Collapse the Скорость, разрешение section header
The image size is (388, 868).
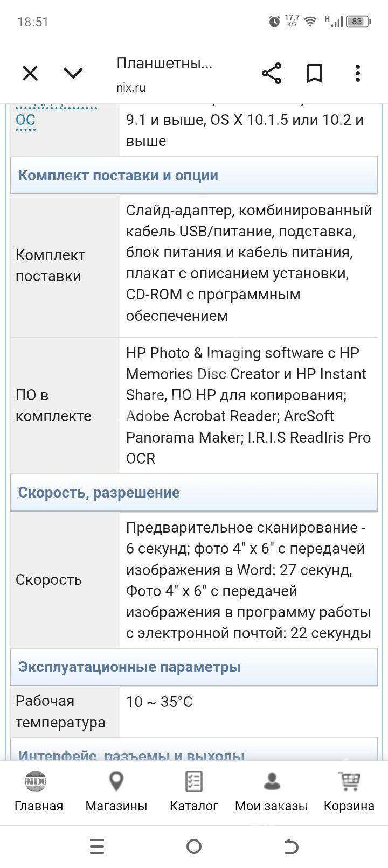tap(194, 492)
